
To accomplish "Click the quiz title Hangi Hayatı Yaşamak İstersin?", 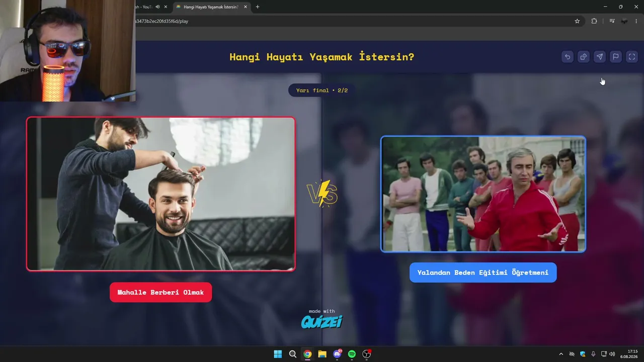I will click(322, 57).
